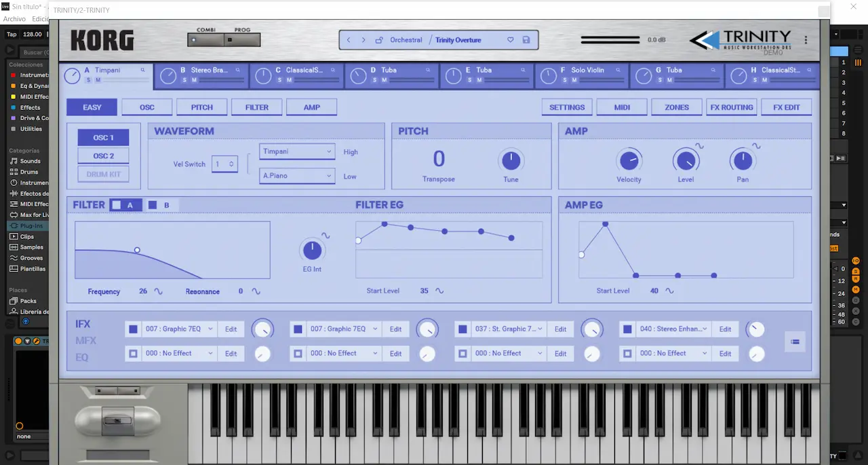This screenshot has width=868, height=465.
Task: Go to the next preset with right arrow
Action: pyautogui.click(x=363, y=40)
